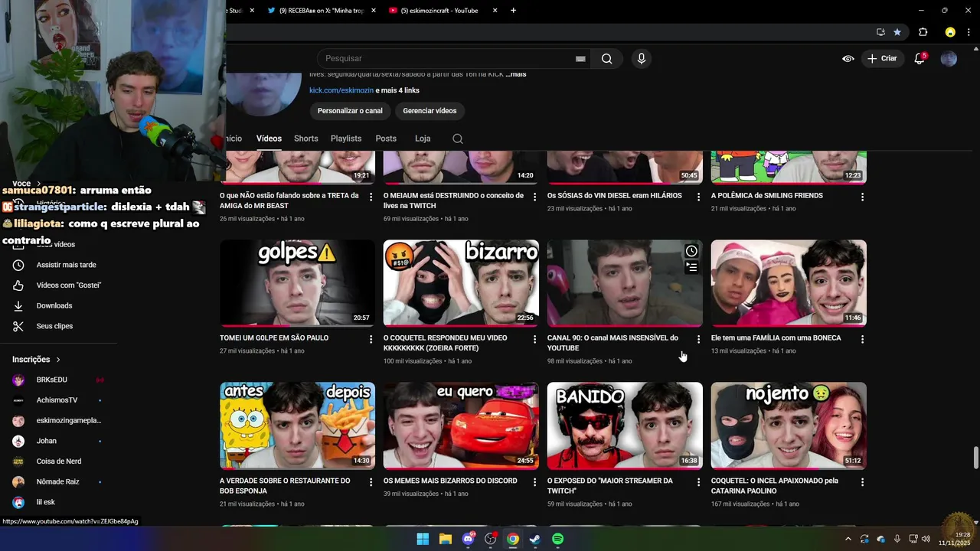
Task: Switch to the Loja tab
Action: coord(423,139)
